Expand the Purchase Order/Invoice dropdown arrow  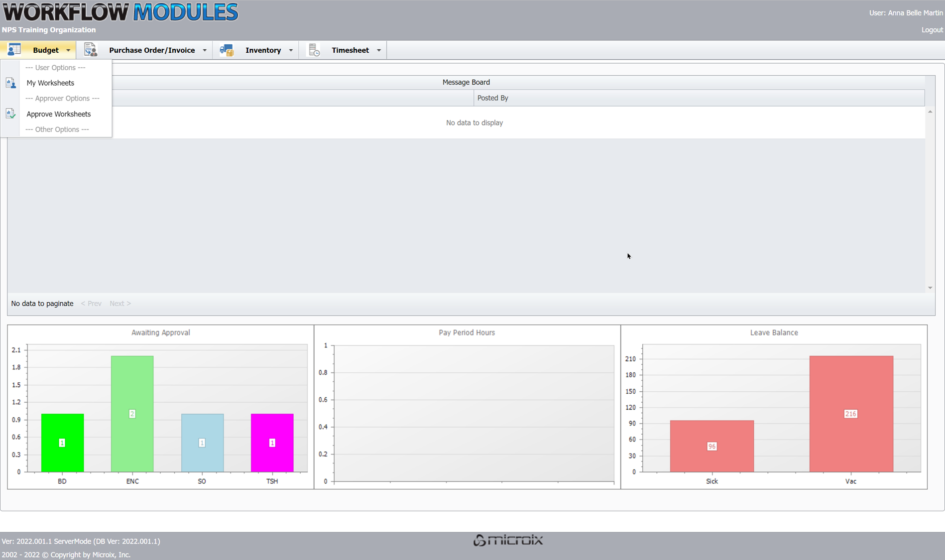(x=205, y=50)
